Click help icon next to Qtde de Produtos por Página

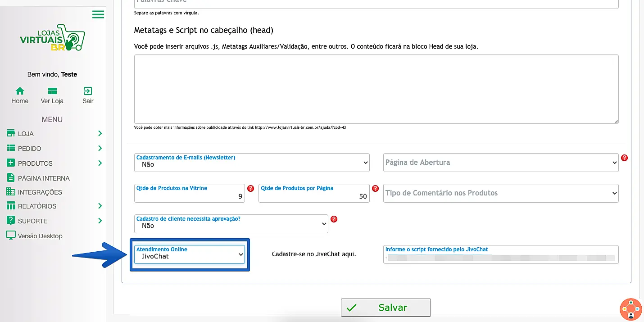tap(375, 189)
